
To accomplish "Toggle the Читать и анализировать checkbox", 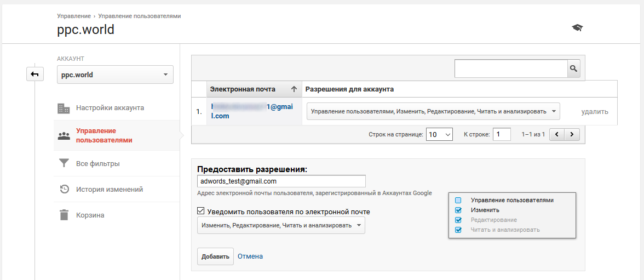I will (458, 230).
